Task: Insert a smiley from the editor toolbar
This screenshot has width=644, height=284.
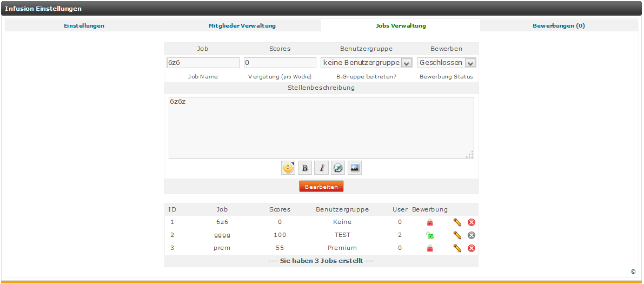Action: (288, 168)
